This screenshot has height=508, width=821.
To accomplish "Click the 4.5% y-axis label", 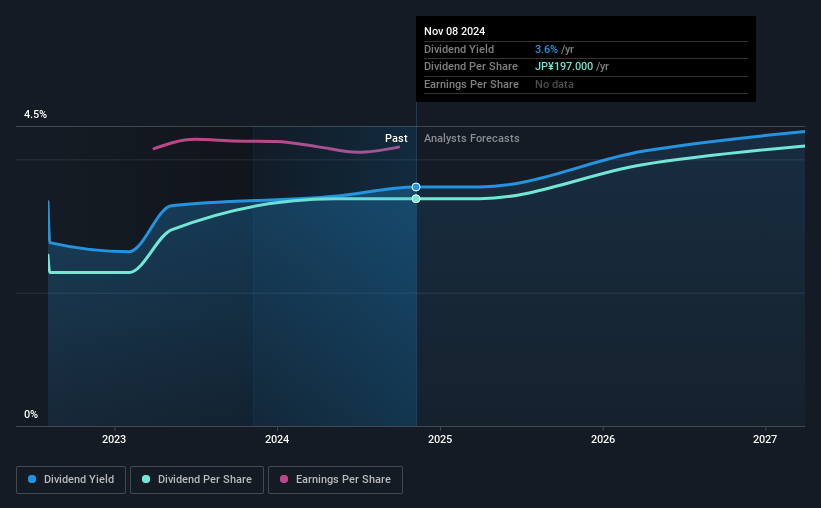I will 35,114.
